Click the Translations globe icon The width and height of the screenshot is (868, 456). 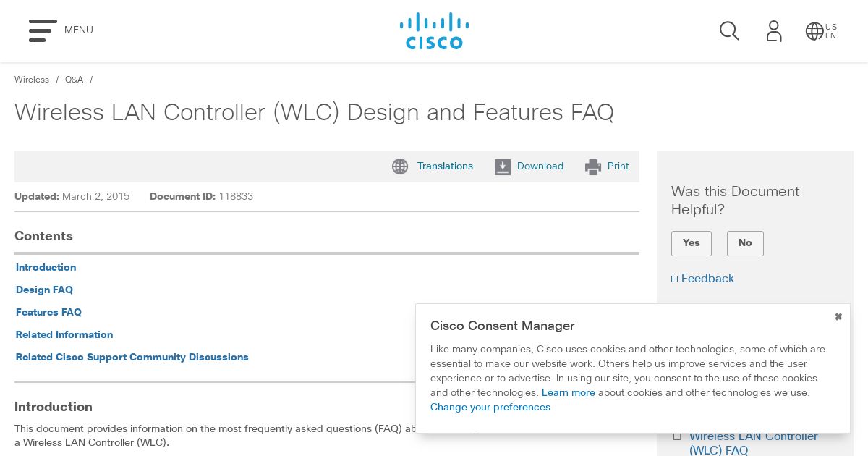400,166
